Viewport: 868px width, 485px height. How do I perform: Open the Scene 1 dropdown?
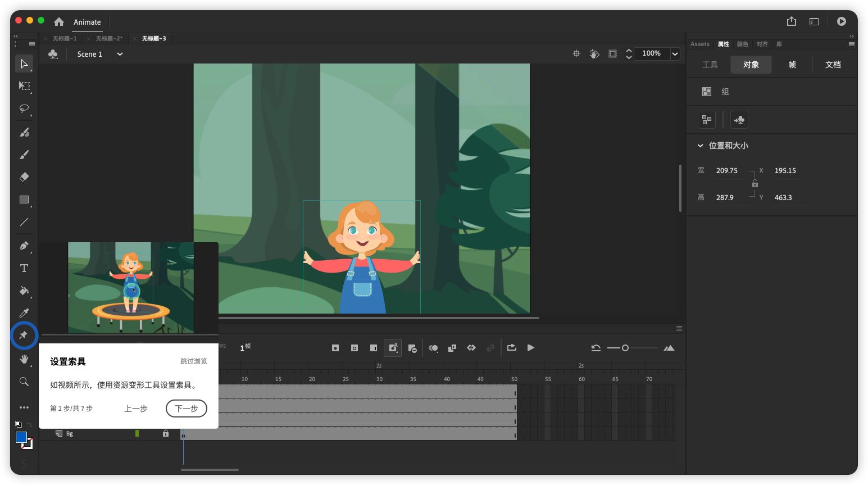coord(120,55)
